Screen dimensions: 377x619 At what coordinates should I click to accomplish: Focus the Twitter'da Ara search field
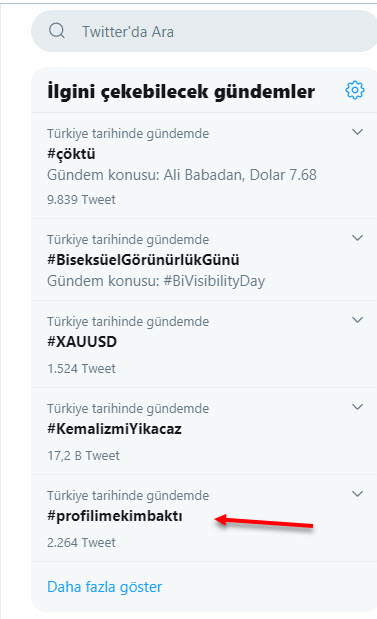tap(204, 31)
